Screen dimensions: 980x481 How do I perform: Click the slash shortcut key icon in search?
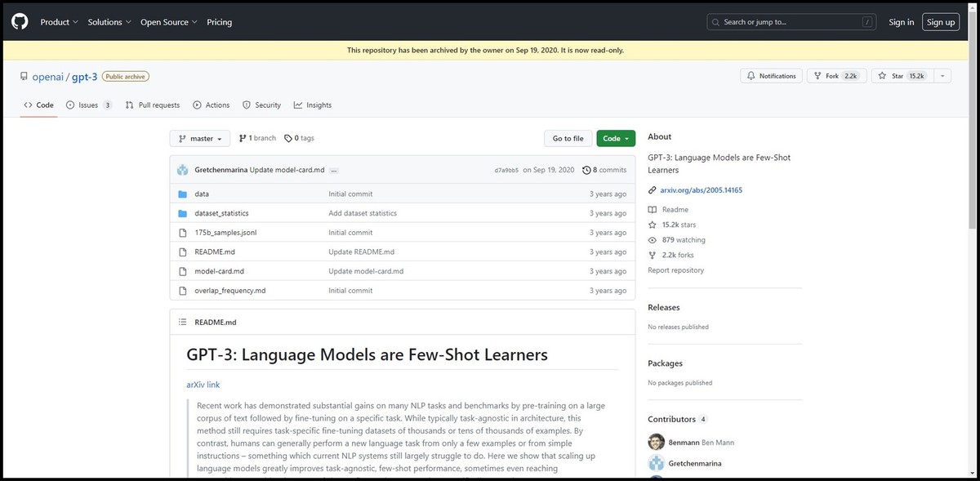pyautogui.click(x=866, y=22)
